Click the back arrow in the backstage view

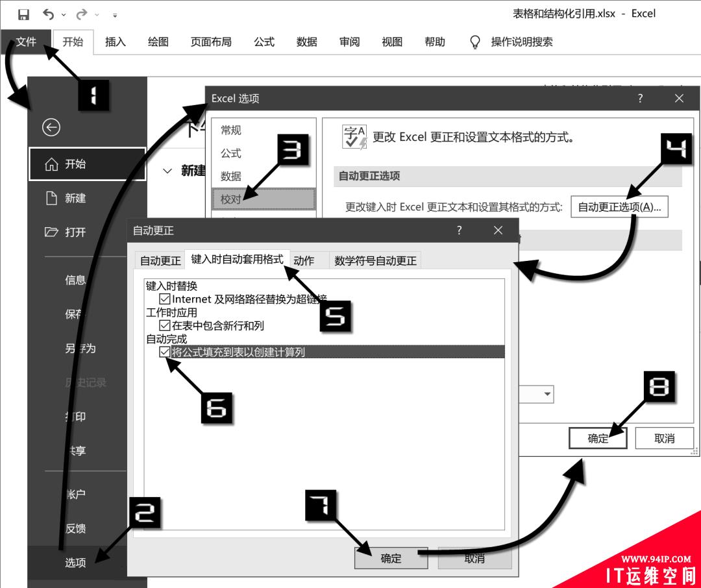tap(51, 127)
